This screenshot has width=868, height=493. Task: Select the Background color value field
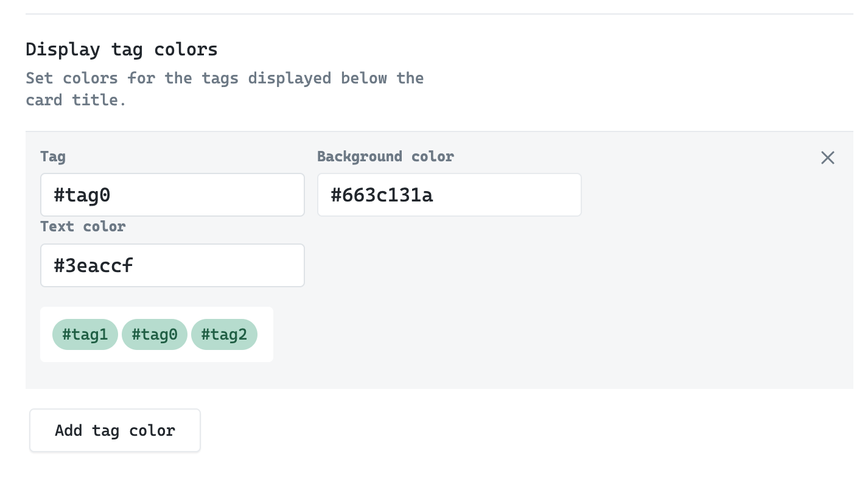(x=449, y=195)
